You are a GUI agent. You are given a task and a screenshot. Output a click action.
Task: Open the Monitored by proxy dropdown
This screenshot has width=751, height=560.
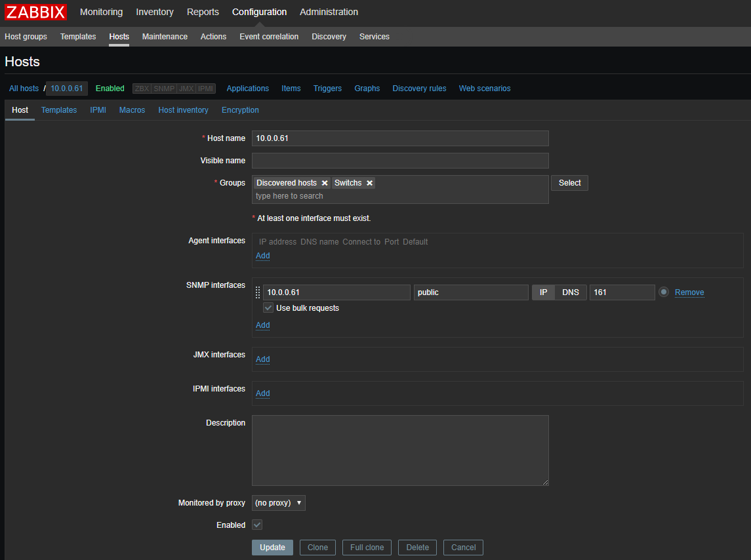pyautogui.click(x=278, y=503)
